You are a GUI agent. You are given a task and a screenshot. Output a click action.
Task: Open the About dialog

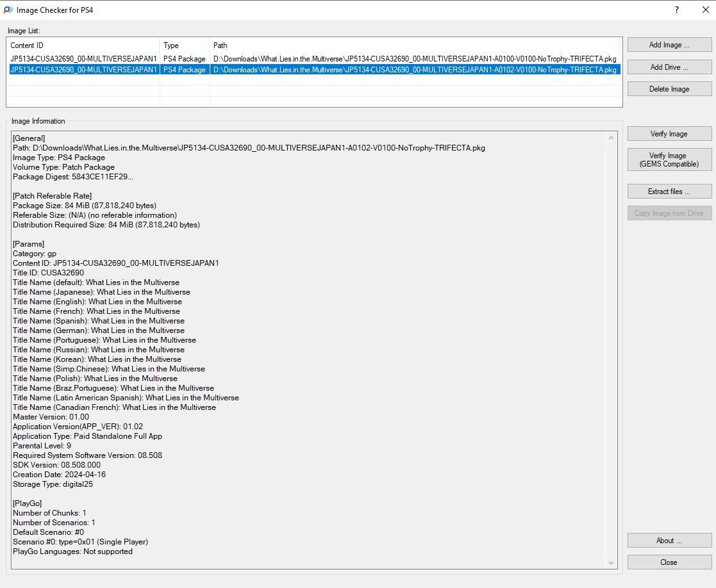pos(669,541)
